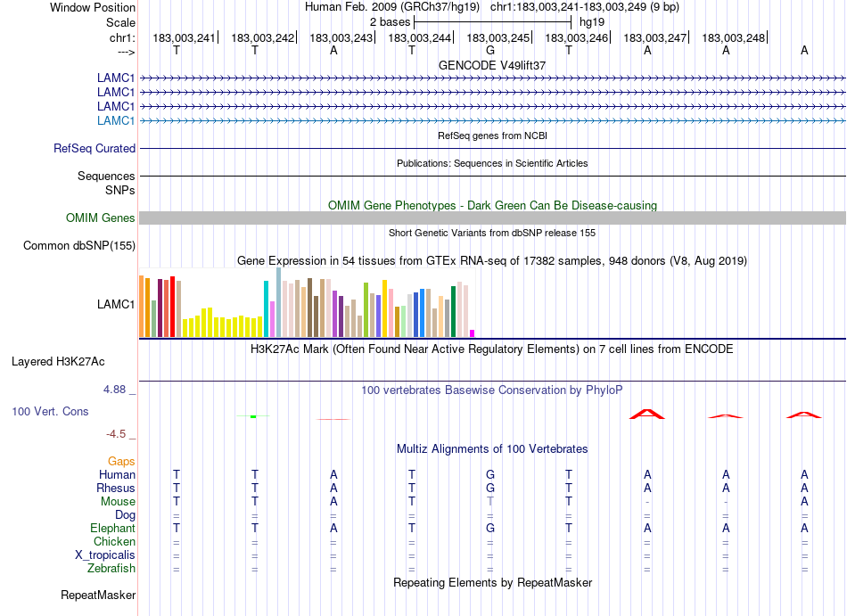Open Multiz Alignments of 100 Vertebrates title

[492, 449]
